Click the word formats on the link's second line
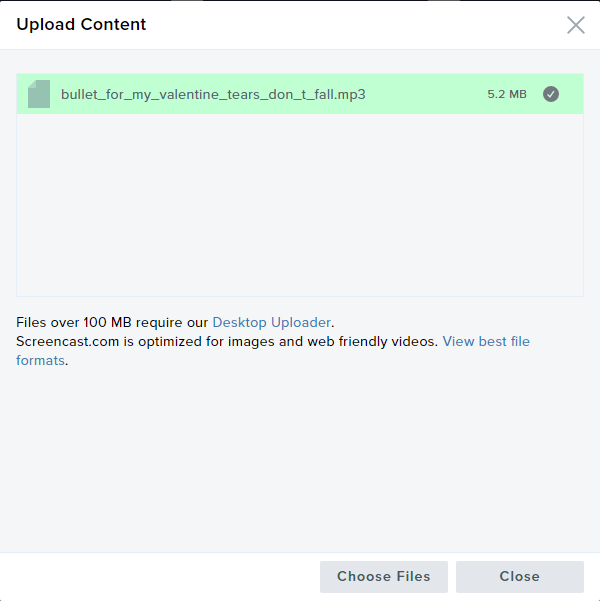This screenshot has height=601, width=600. (40, 360)
